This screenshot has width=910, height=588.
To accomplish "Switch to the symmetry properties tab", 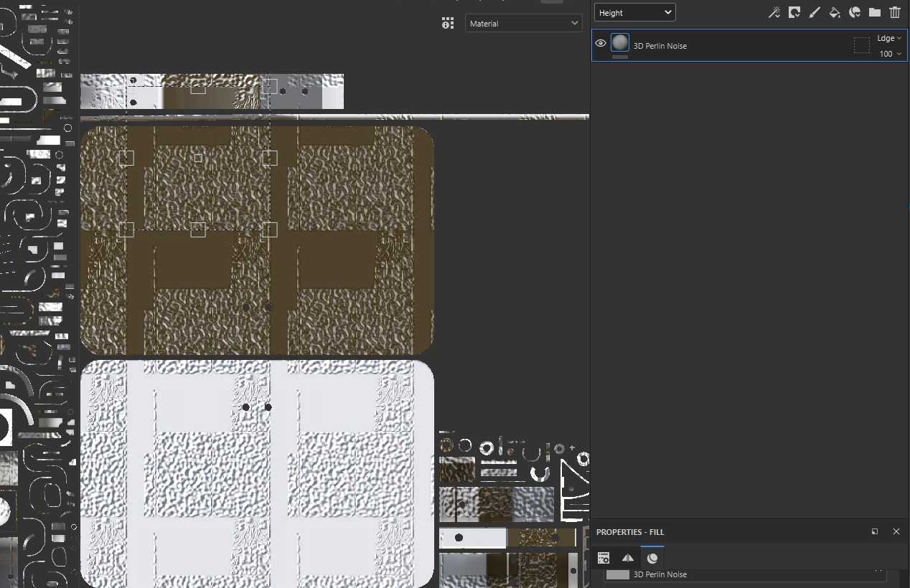I will pos(628,558).
